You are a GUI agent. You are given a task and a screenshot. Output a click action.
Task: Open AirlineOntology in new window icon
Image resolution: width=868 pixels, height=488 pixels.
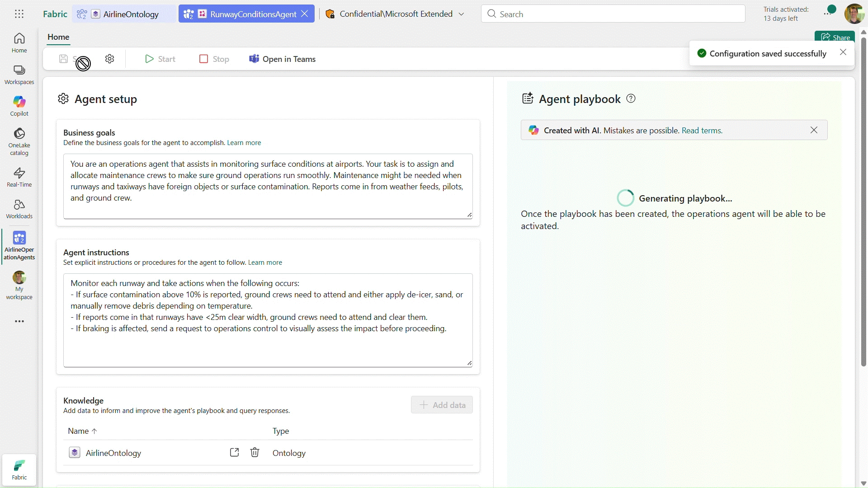[234, 452]
